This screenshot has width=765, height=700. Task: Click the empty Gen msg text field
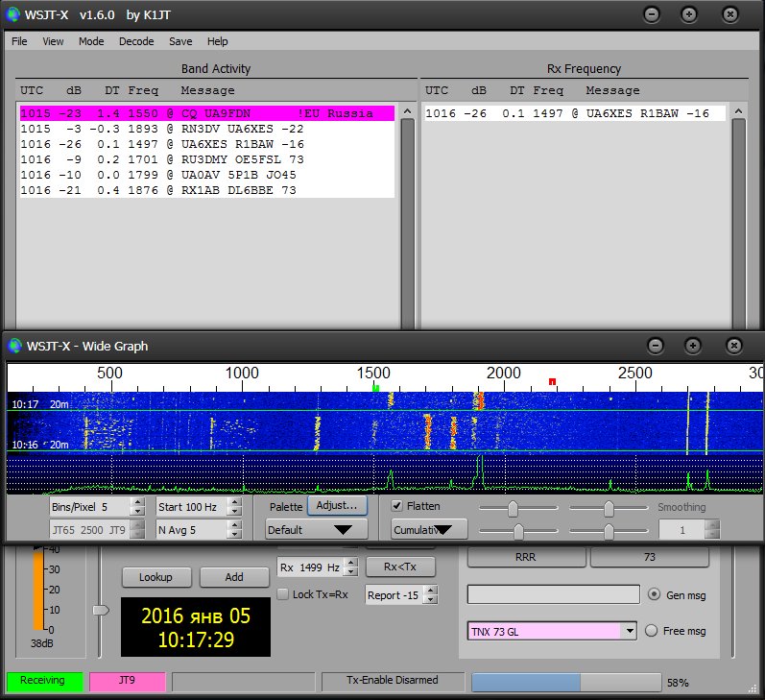coord(553,595)
